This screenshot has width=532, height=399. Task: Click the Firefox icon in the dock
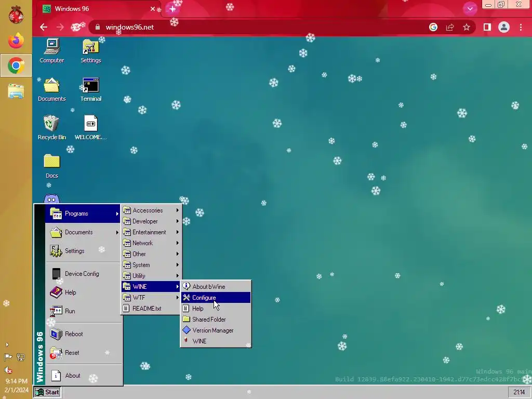16,41
